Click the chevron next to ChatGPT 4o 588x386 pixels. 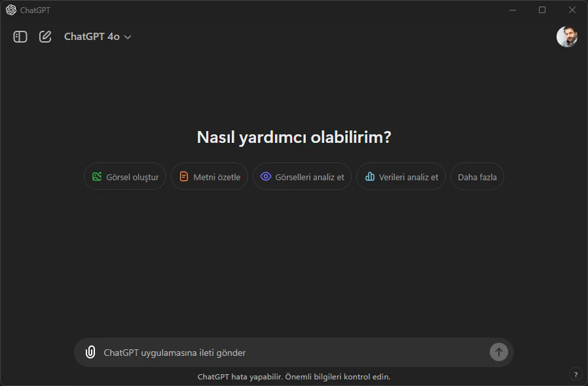(126, 37)
